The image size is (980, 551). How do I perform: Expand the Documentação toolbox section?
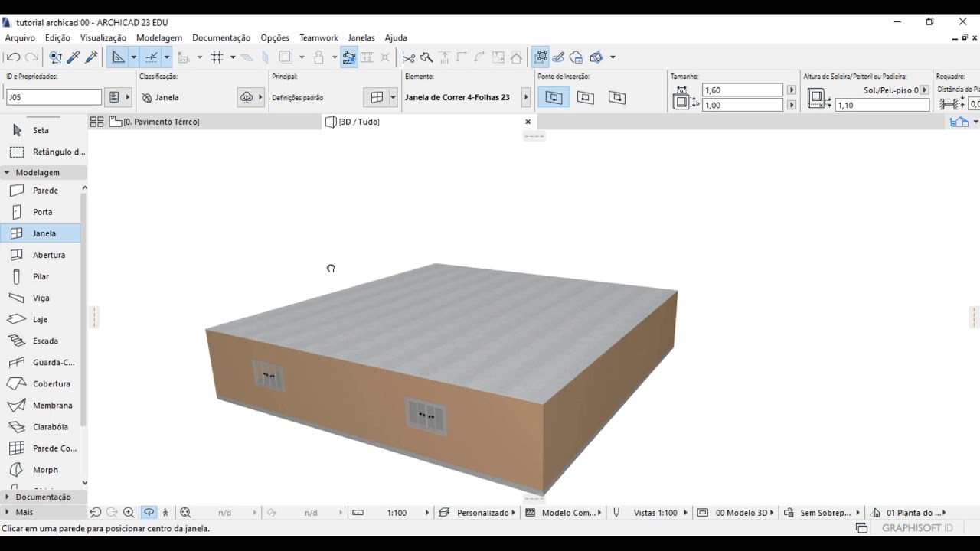coord(43,497)
